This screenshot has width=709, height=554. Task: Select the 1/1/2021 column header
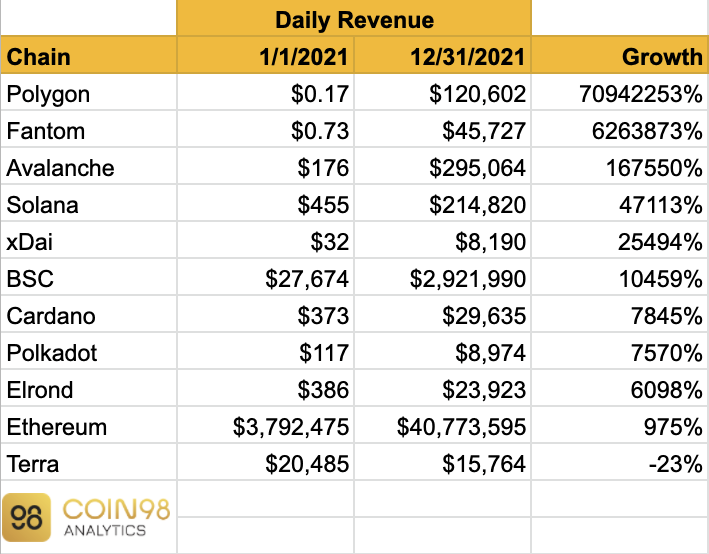[265, 55]
